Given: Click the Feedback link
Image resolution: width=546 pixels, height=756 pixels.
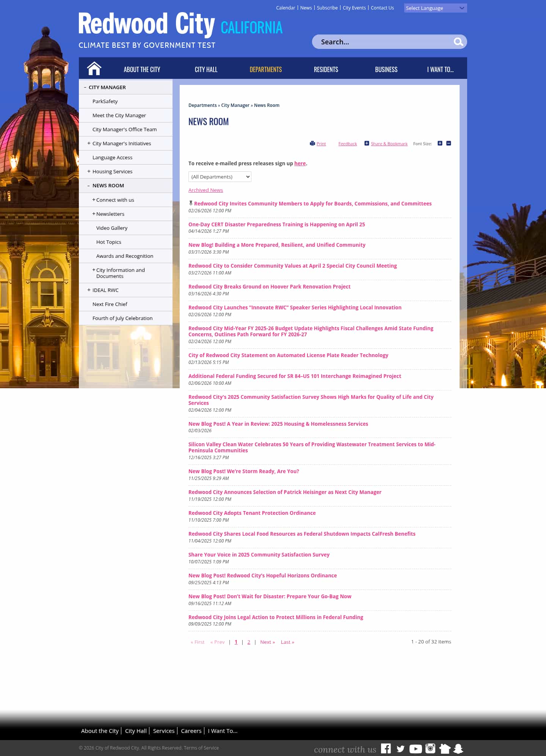Looking at the screenshot, I should coord(348,144).
